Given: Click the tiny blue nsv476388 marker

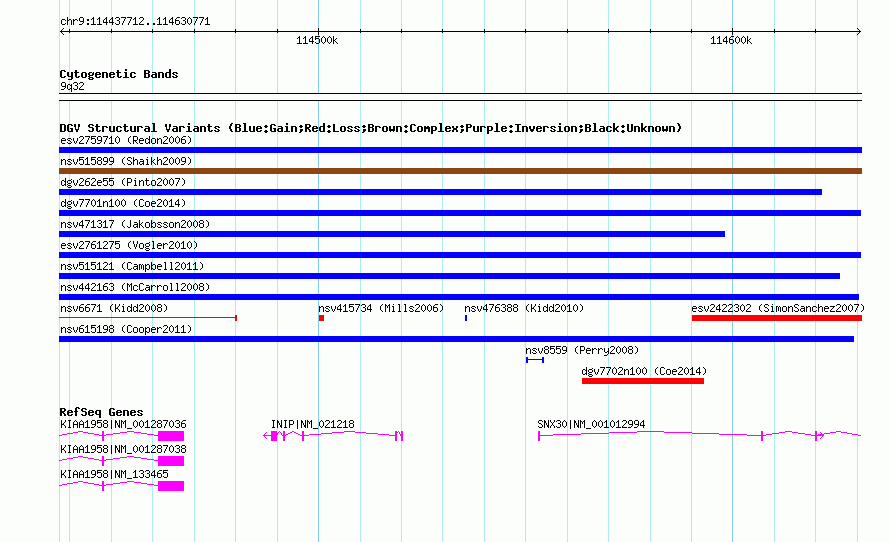Looking at the screenshot, I should 466,318.
